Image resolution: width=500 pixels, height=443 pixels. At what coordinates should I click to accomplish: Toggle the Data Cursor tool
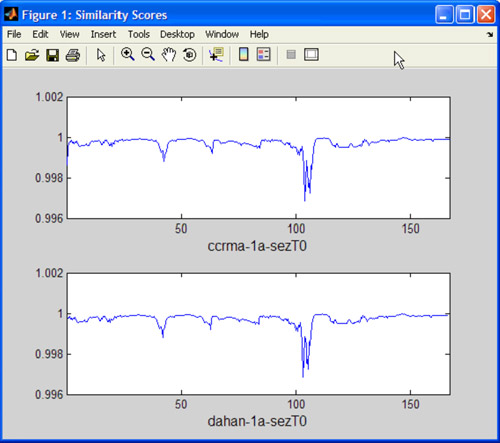pyautogui.click(x=216, y=55)
